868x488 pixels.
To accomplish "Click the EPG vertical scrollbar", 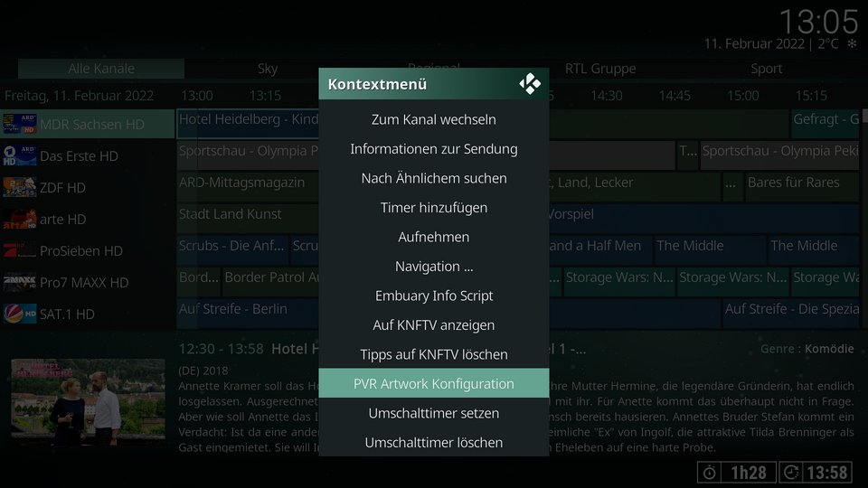I will [864, 219].
